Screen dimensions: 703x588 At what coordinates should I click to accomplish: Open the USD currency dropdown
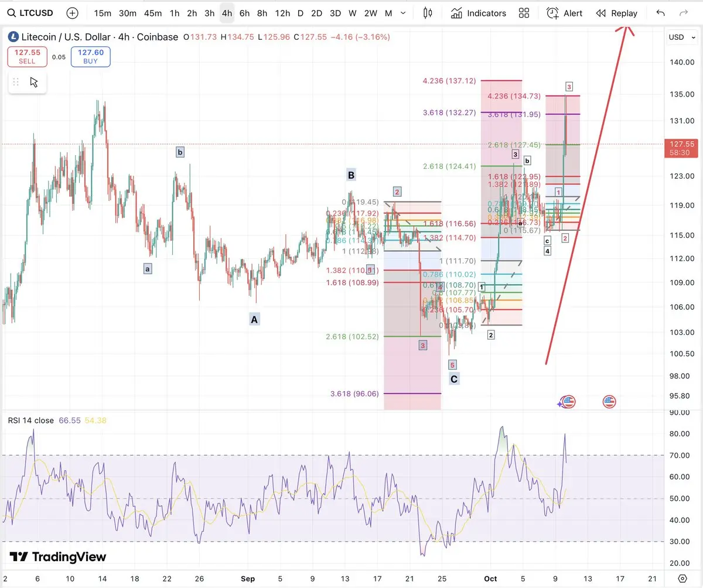tap(681, 37)
